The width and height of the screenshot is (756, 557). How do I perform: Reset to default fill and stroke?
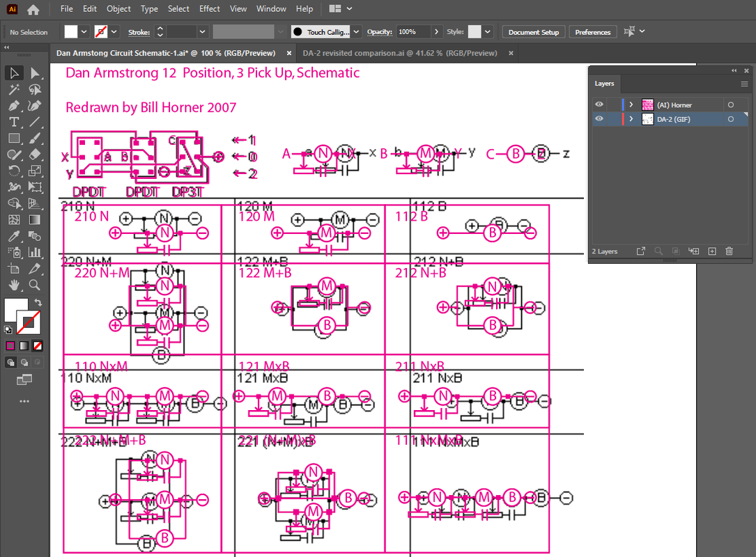[8, 330]
